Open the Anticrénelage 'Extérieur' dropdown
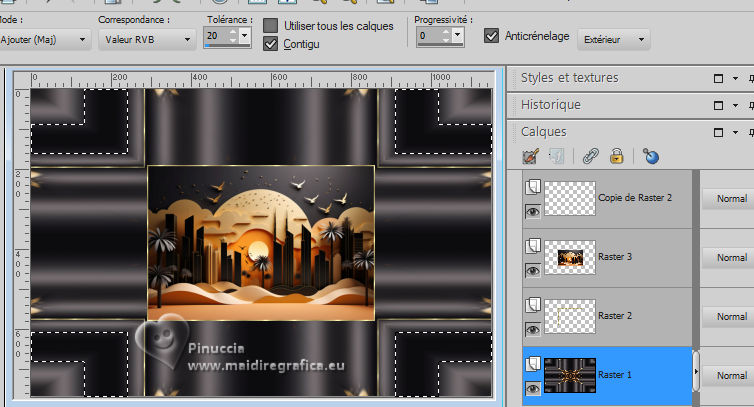Viewport: 754px width, 407px height. tap(614, 39)
